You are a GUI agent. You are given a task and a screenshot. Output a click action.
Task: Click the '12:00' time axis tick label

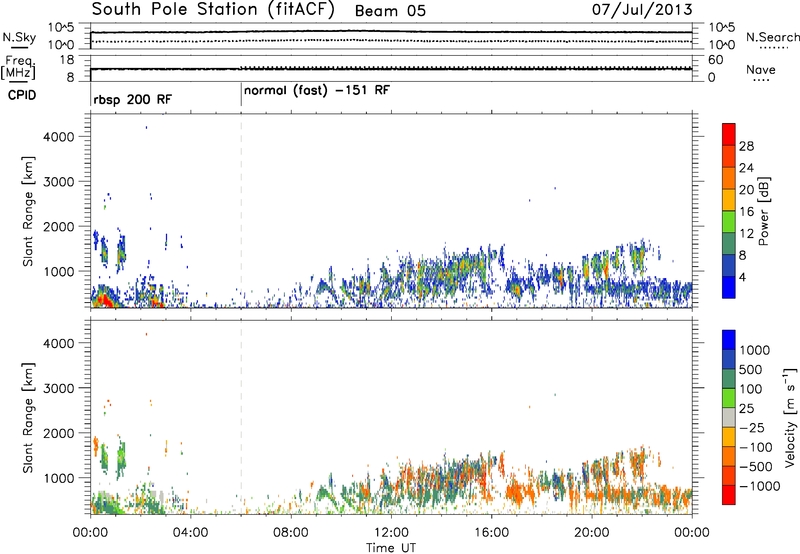click(391, 533)
